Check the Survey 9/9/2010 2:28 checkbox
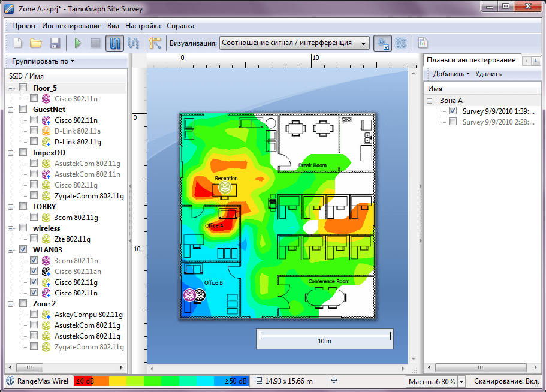This screenshot has height=392, width=546. click(x=453, y=122)
